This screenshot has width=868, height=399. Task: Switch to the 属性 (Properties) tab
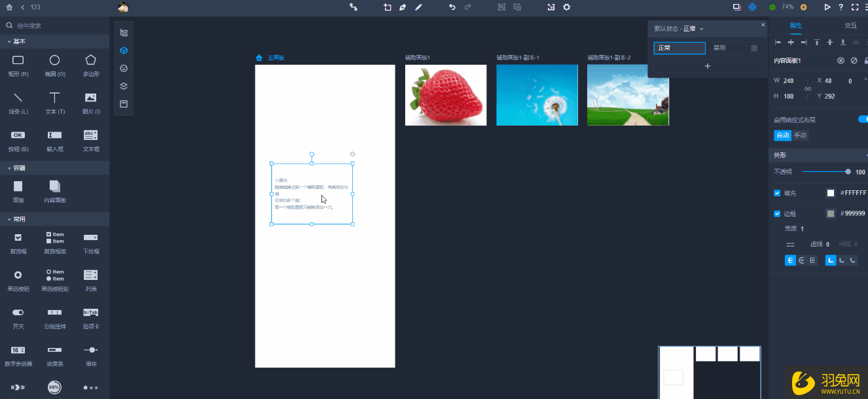[795, 26]
